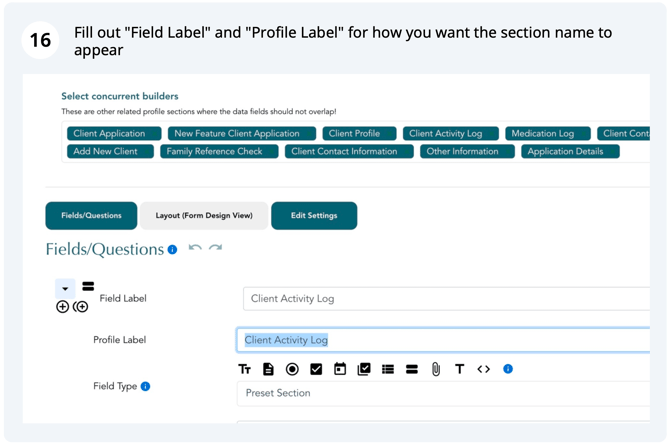Click the undo arrow beside Fields/Questions
The width and height of the screenshot is (670, 446).
pyautogui.click(x=195, y=248)
